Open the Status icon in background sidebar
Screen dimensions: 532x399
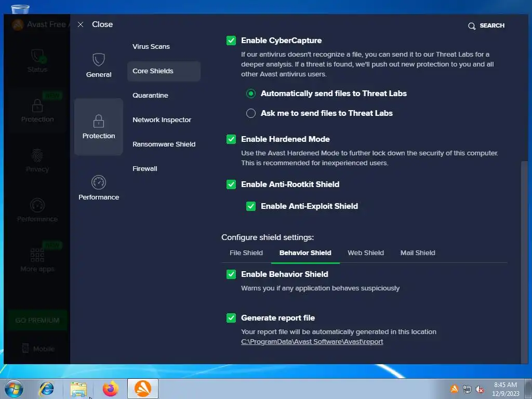click(x=38, y=56)
